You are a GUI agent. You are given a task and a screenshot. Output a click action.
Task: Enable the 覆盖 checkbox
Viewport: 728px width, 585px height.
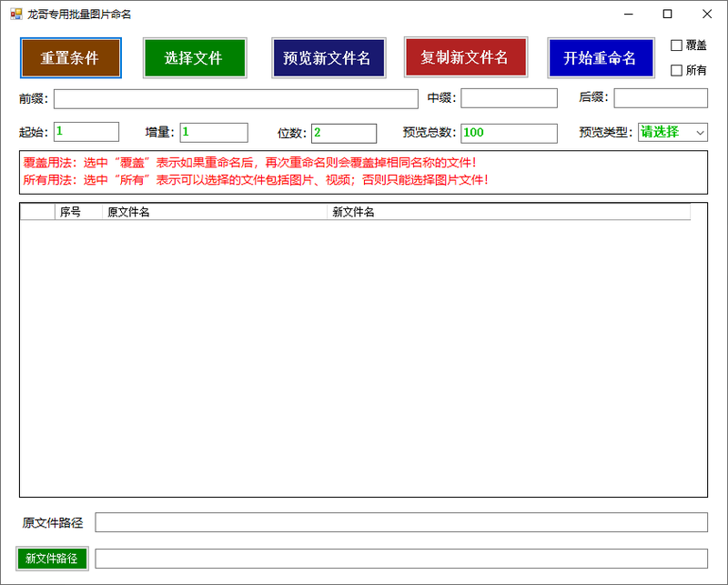point(676,45)
